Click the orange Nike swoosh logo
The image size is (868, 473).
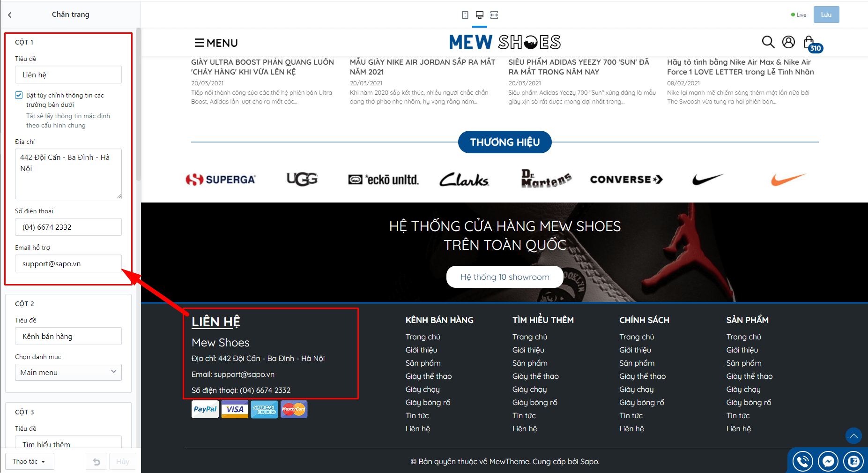tap(789, 179)
